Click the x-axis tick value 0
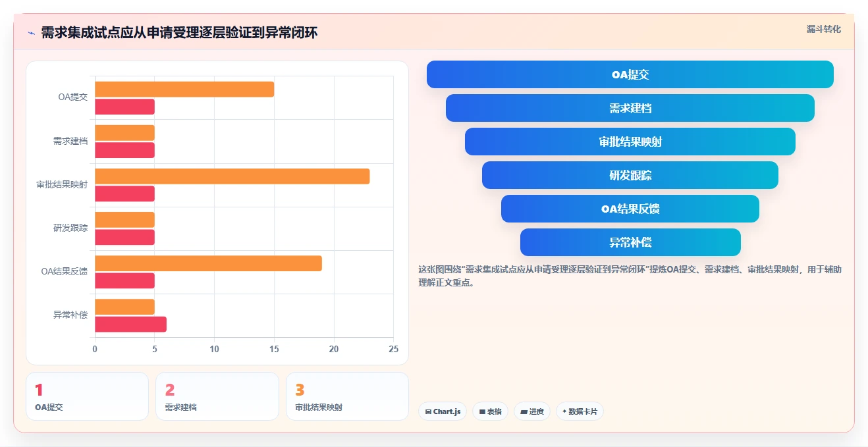The width and height of the screenshot is (868, 447). click(x=95, y=349)
